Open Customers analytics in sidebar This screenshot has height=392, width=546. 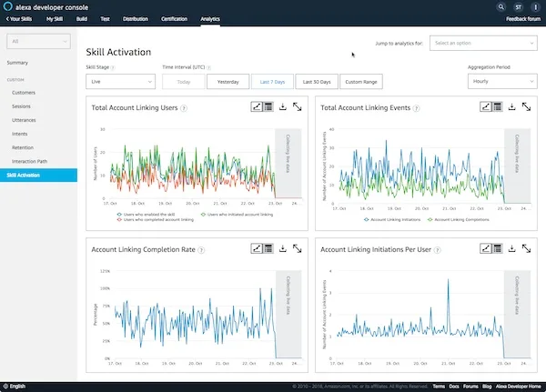[24, 93]
